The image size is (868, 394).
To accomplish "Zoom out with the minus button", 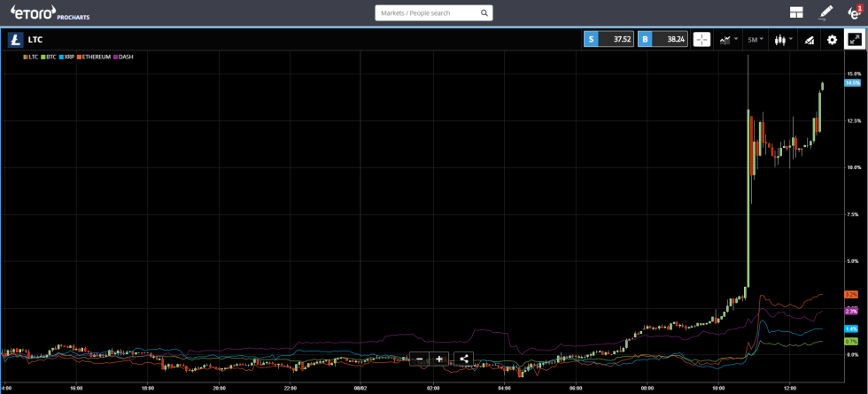I will [420, 359].
